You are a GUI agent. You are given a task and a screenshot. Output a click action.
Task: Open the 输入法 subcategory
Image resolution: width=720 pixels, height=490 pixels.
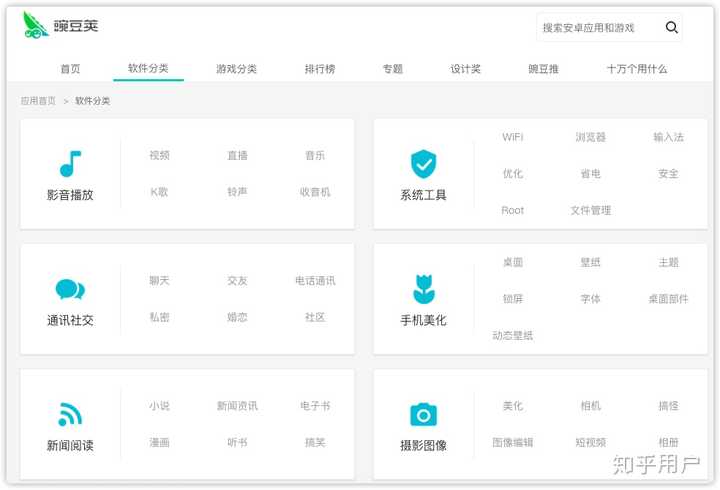(x=668, y=137)
